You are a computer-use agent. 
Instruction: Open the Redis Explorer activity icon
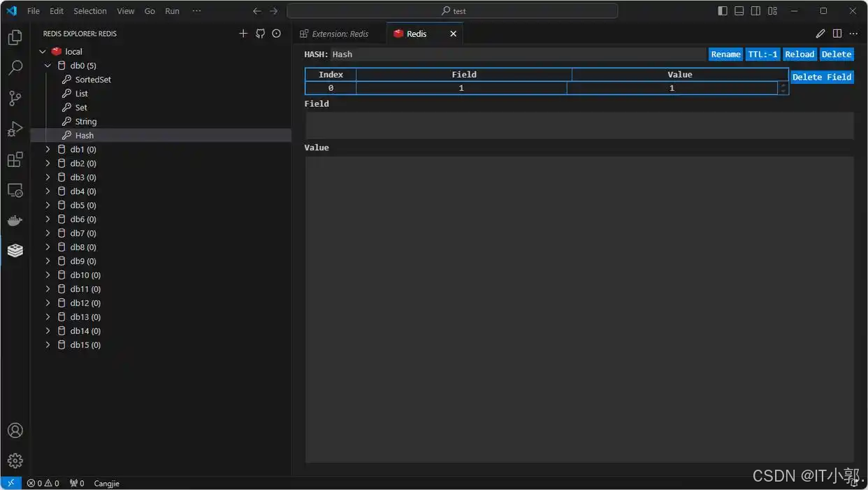click(x=15, y=251)
